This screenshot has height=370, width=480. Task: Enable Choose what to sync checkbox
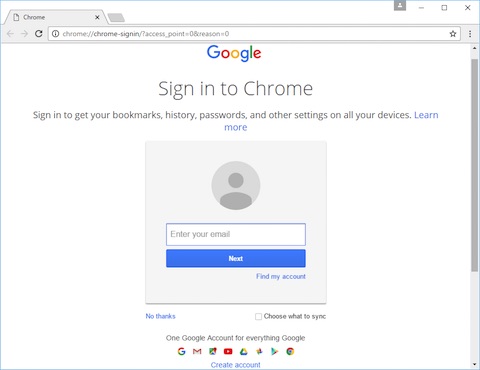(258, 316)
